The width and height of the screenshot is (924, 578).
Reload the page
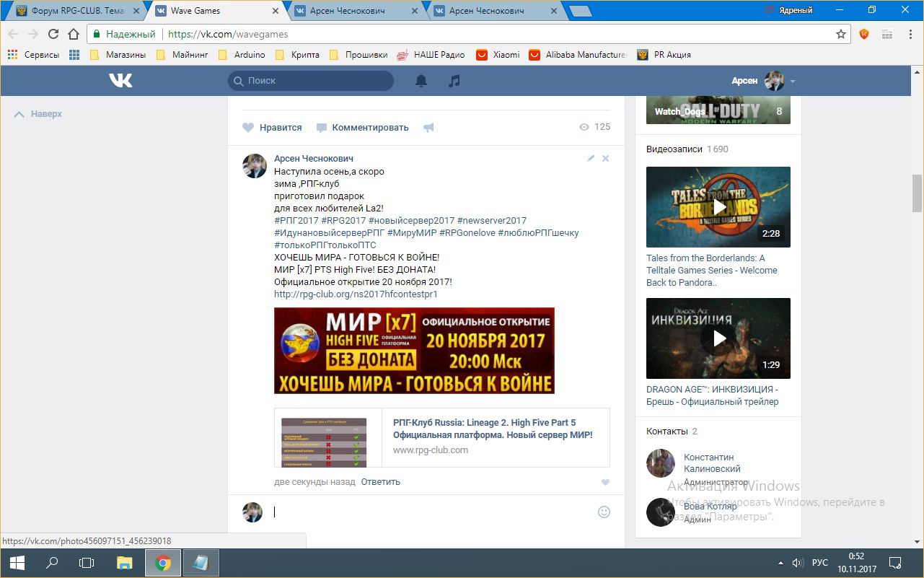53,34
